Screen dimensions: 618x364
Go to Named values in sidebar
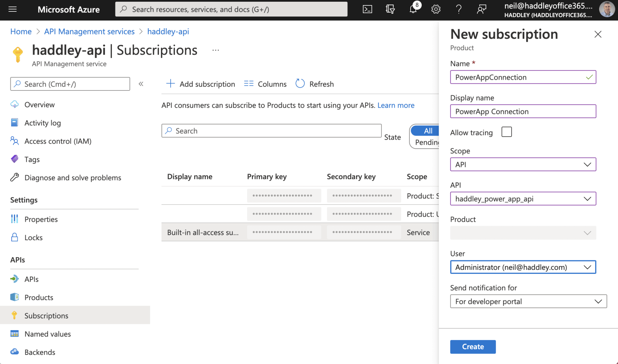click(47, 334)
